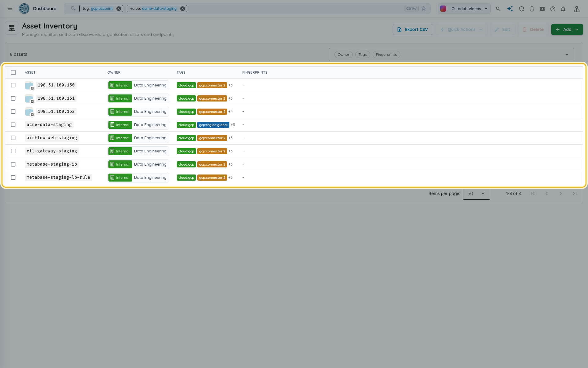The image size is (588, 368).
Task: Open the shield security icon
Action: click(x=532, y=9)
